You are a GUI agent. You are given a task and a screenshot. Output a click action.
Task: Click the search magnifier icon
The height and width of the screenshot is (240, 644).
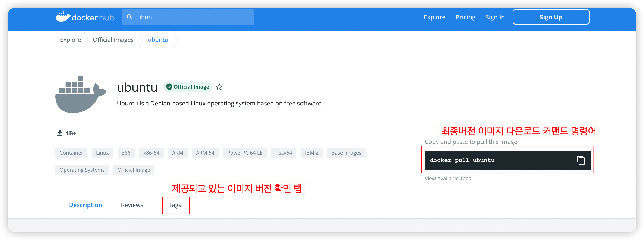[129, 17]
